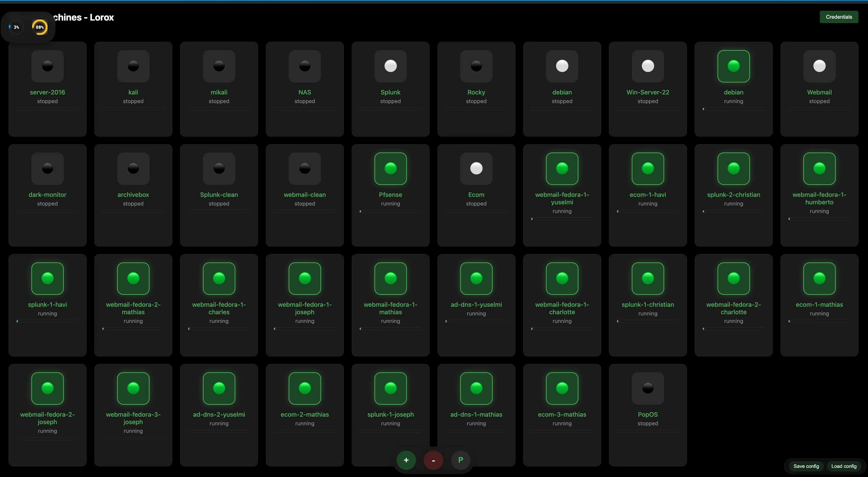Toggle the webmail-fedora-2-charlotte power icon

734,278
